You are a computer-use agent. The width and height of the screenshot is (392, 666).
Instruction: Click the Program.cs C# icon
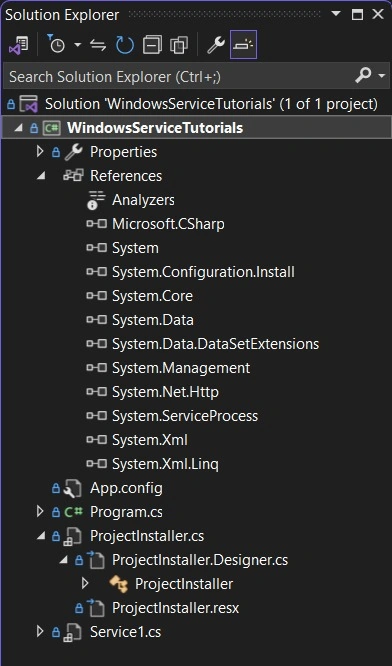[x=73, y=512]
